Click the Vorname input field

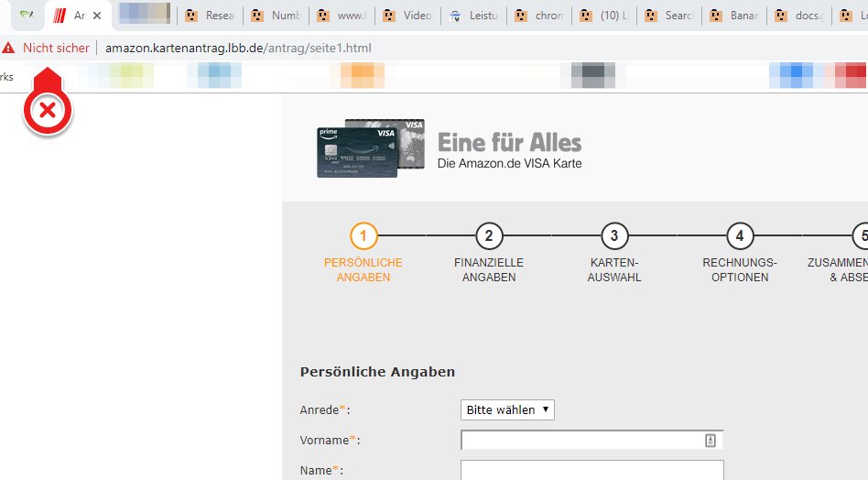pyautogui.click(x=592, y=440)
